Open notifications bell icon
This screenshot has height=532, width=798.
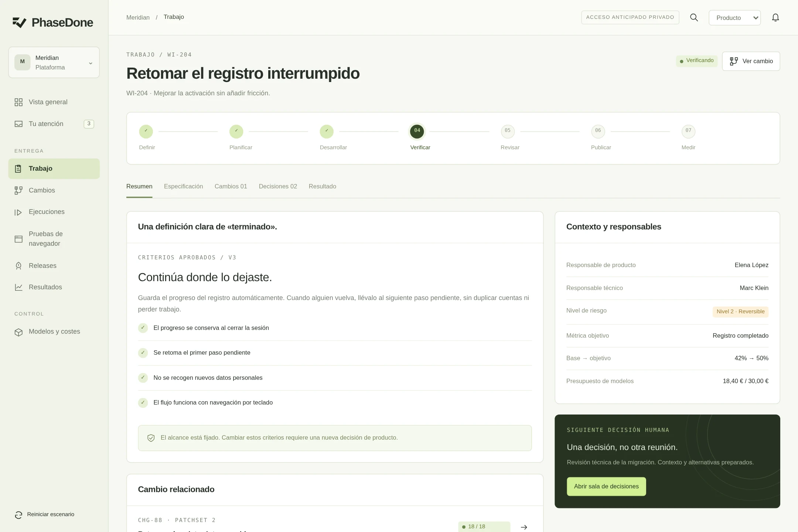[x=775, y=18]
